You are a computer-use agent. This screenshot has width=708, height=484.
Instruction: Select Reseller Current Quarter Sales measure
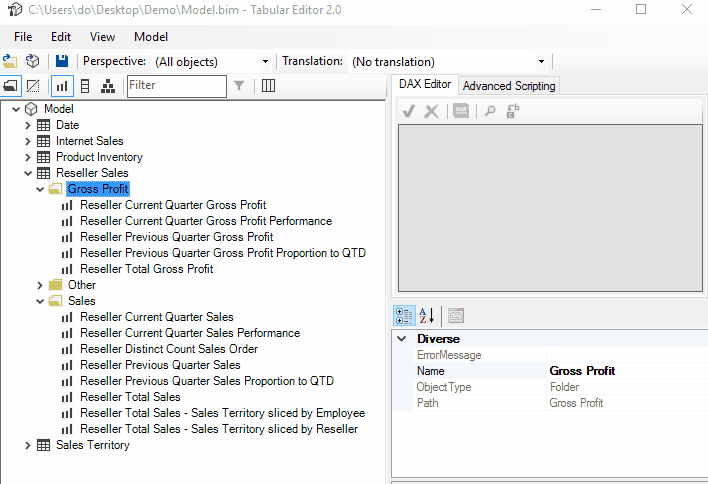point(157,317)
